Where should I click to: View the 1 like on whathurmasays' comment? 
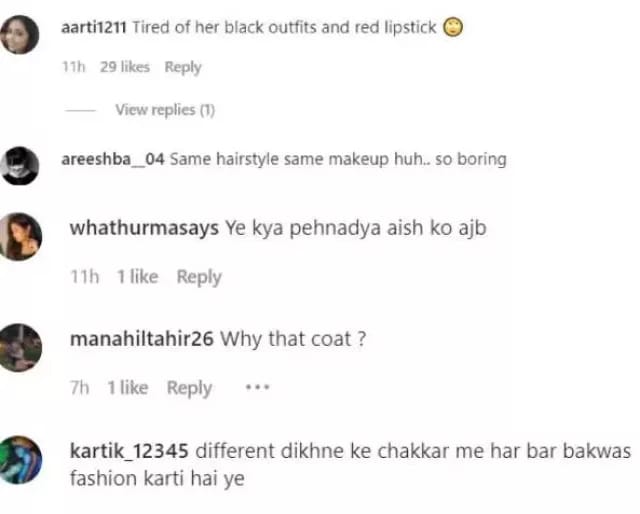(x=138, y=277)
